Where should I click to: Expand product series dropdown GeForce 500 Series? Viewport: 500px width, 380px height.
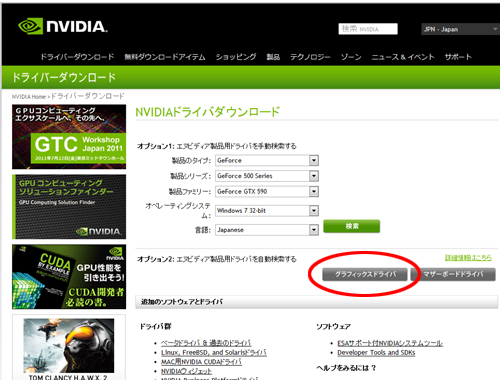267,176
